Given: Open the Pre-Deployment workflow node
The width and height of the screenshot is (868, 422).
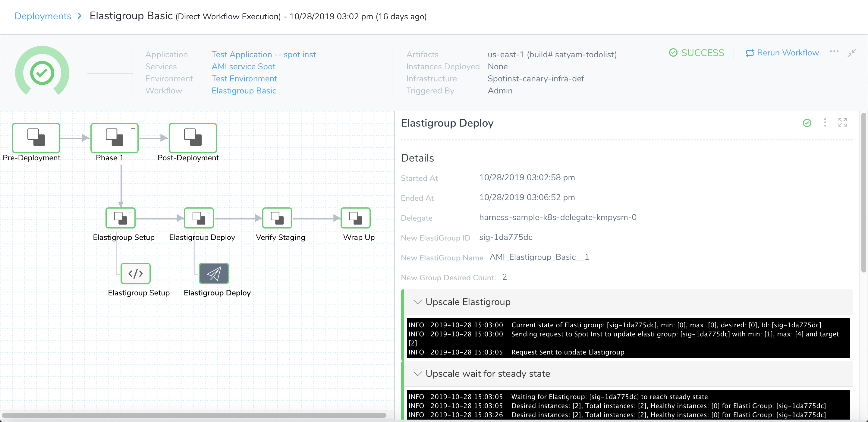Looking at the screenshot, I should pyautogui.click(x=36, y=138).
